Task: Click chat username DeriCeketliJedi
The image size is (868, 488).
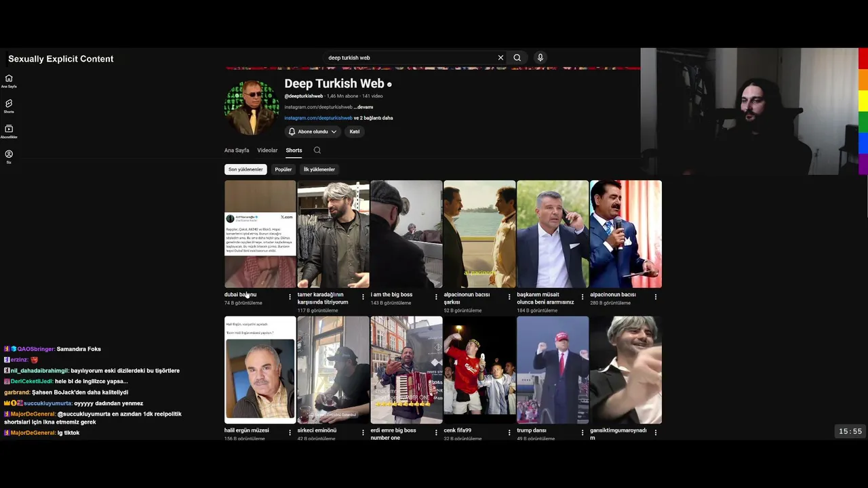Action: 32,382
